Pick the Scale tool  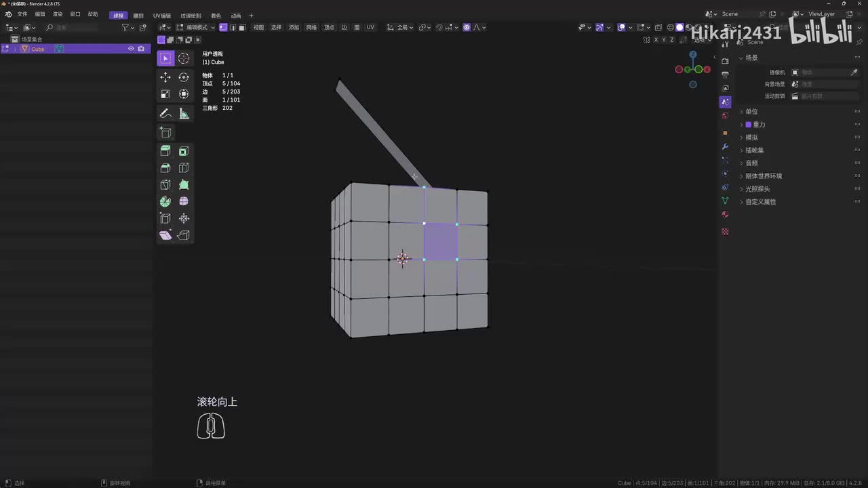point(165,94)
